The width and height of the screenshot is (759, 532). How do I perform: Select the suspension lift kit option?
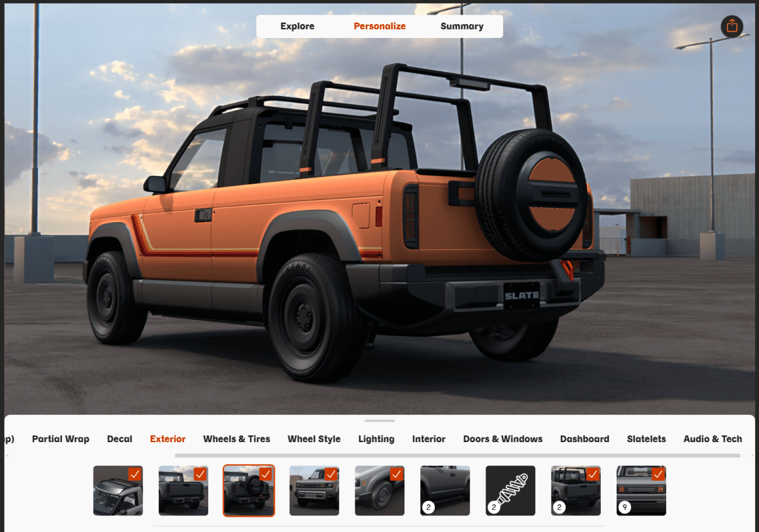coord(510,491)
